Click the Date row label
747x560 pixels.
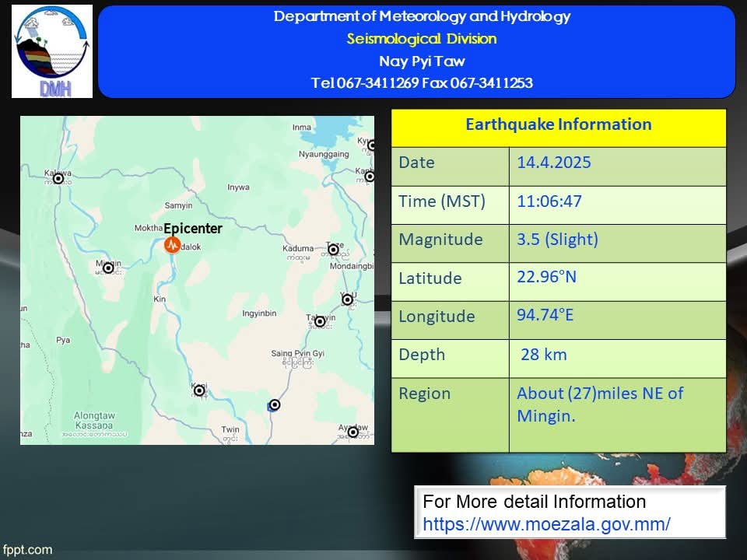click(416, 163)
